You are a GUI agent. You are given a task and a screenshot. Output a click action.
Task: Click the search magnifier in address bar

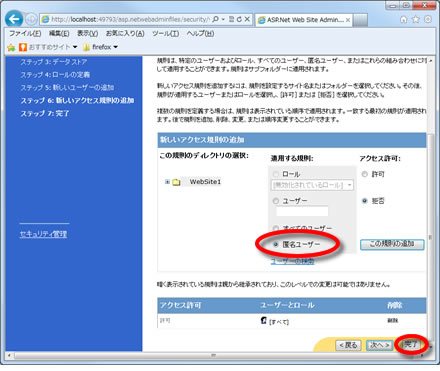pyautogui.click(x=215, y=19)
